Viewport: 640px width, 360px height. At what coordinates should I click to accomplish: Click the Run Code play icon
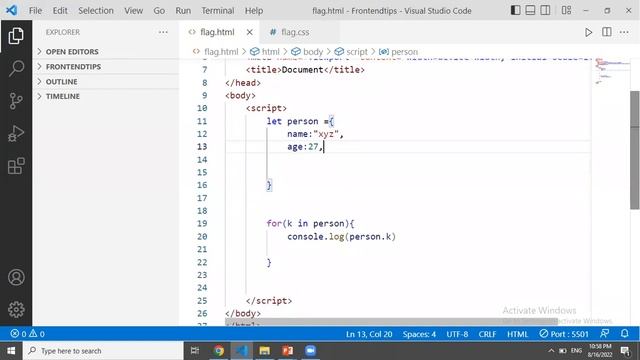pos(588,32)
